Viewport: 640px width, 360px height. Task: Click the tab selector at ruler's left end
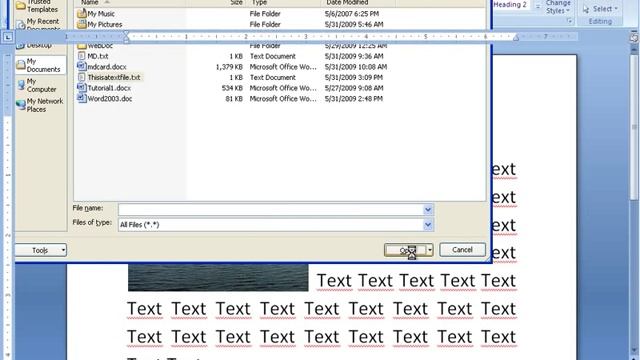[x=8, y=37]
